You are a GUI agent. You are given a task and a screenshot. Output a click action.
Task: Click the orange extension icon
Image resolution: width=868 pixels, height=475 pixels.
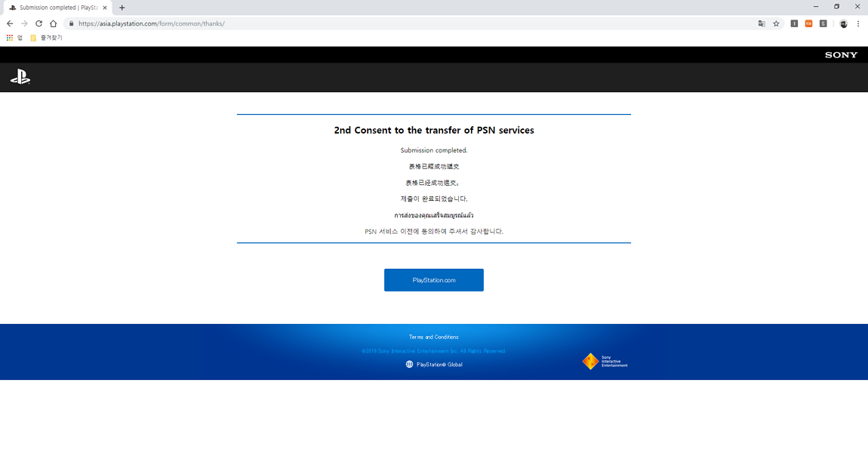(809, 23)
